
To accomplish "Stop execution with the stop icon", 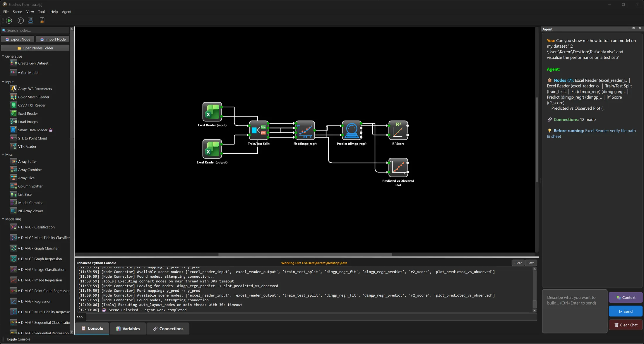I will coord(20,20).
